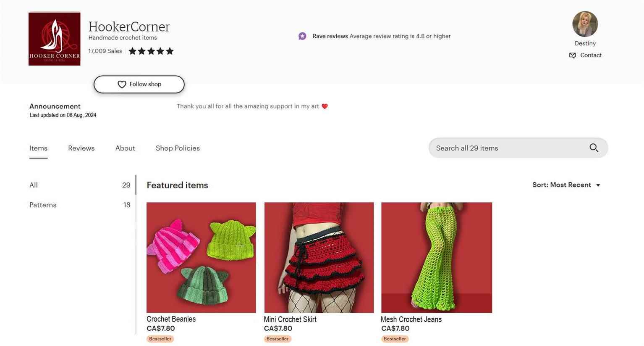The image size is (644, 346).
Task: Switch to the Reviews tab
Action: tap(81, 148)
